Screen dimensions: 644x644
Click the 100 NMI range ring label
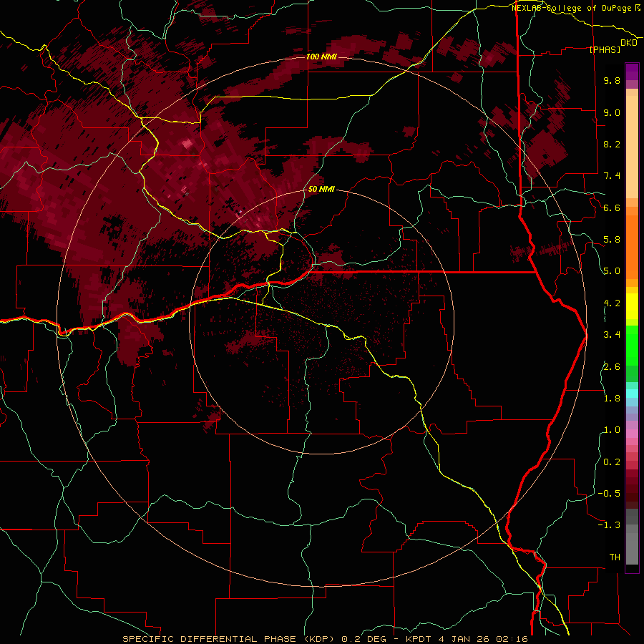pos(321,57)
